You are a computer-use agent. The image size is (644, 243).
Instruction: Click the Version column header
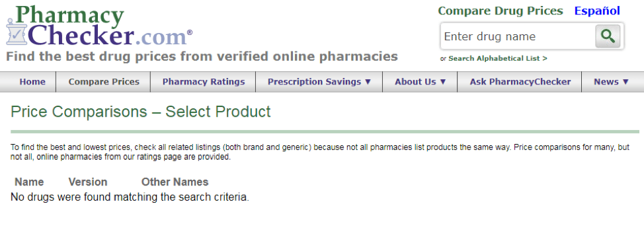88,182
